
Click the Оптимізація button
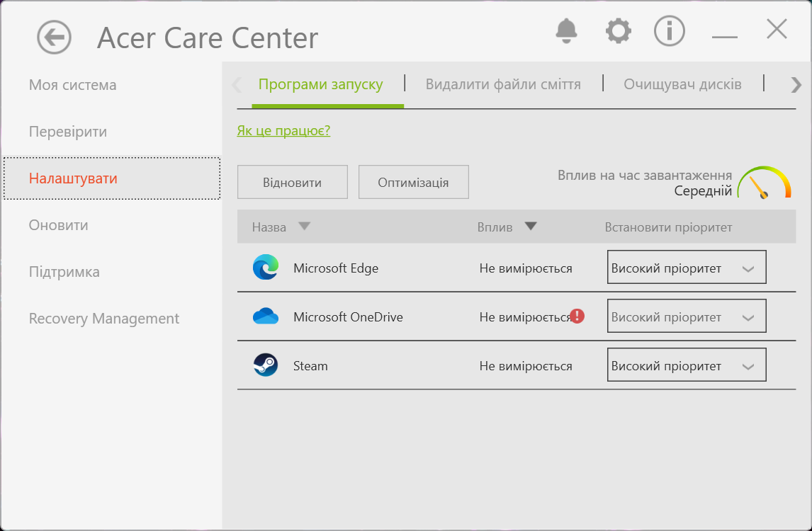(x=413, y=183)
